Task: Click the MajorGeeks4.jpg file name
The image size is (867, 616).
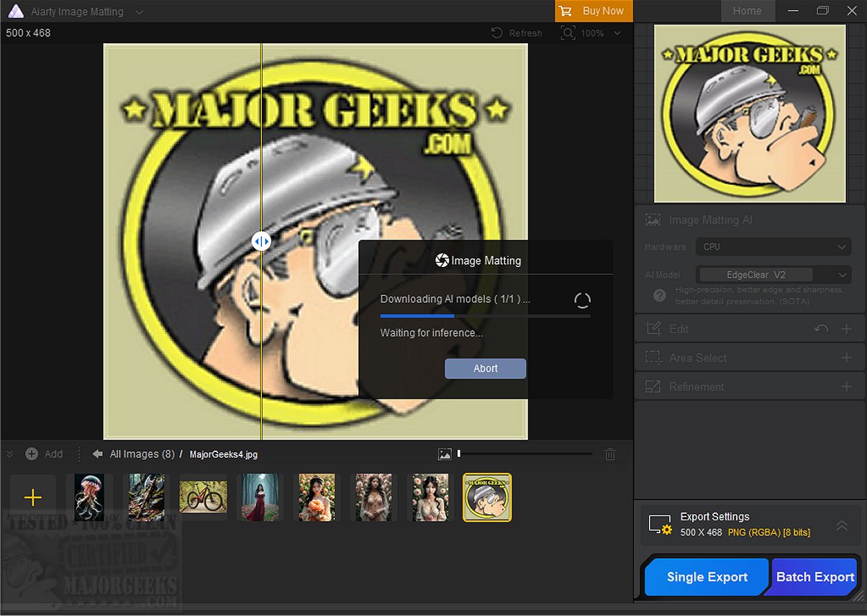Action: click(x=224, y=454)
